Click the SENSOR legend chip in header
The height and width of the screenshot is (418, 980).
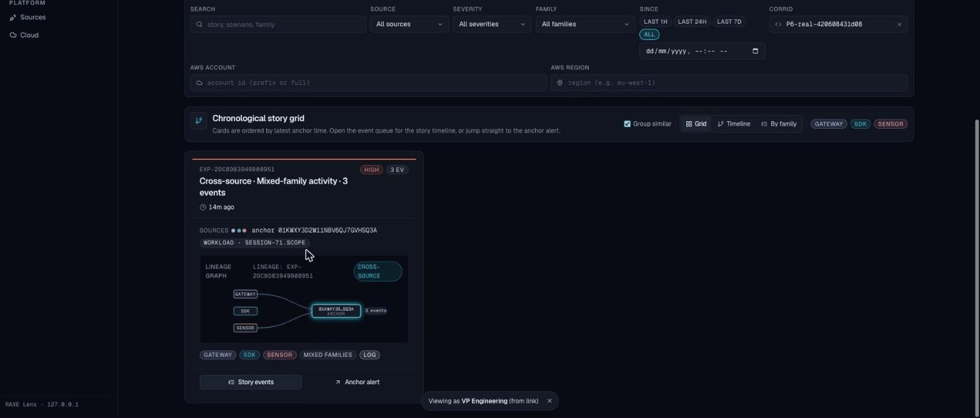(x=890, y=124)
